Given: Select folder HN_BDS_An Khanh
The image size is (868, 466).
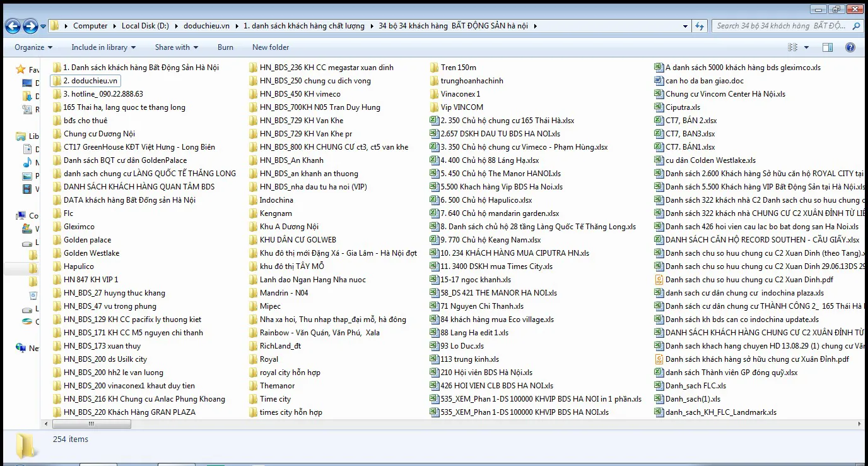Looking at the screenshot, I should [x=286, y=160].
